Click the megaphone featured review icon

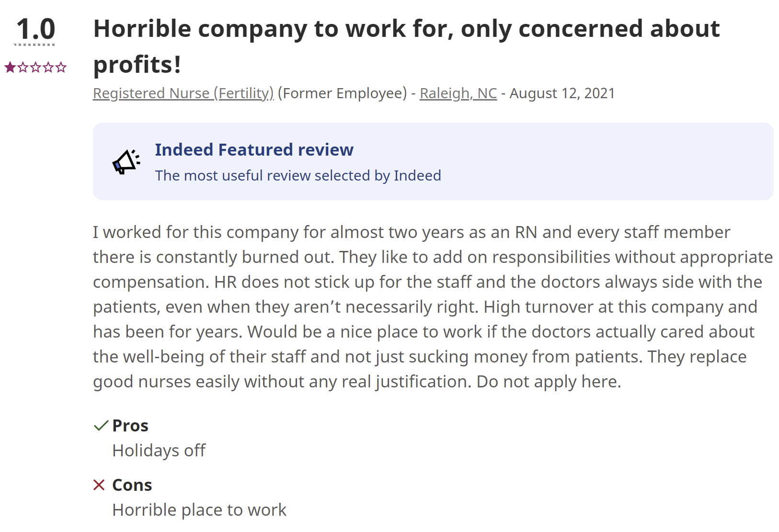click(x=126, y=162)
